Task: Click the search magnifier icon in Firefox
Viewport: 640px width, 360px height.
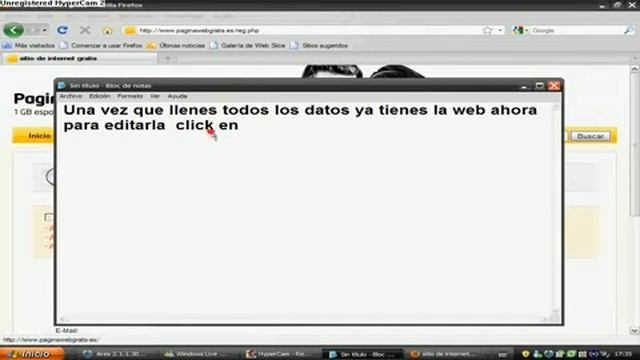Action: 629,30
